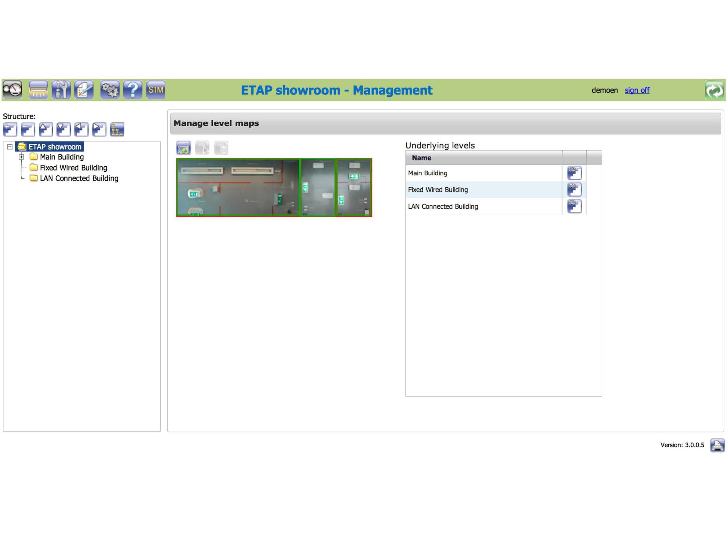Screen dimensions: 728x560
Task: Select Fixed Wired Building in structure tree
Action: pos(73,168)
